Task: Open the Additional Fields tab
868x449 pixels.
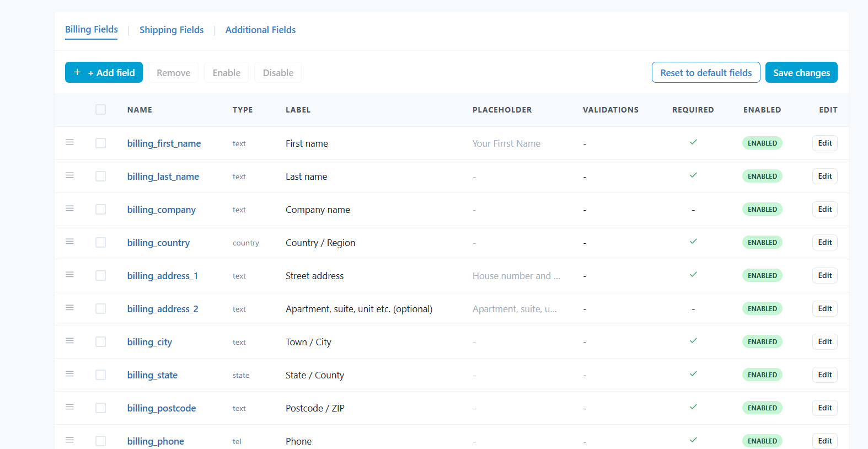Action: point(260,30)
